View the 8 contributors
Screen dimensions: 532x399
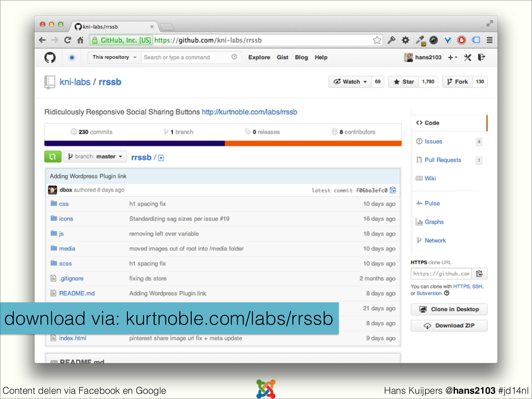click(x=353, y=132)
